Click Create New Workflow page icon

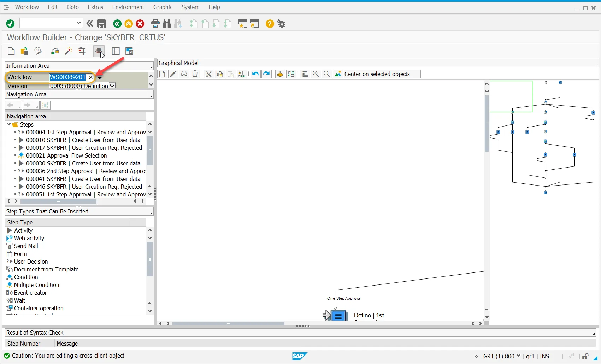(x=11, y=51)
